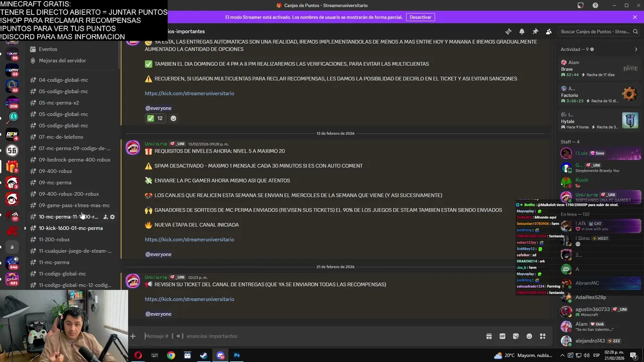Open Windows notification center icon
The width and height of the screenshot is (644, 362).
click(x=633, y=355)
